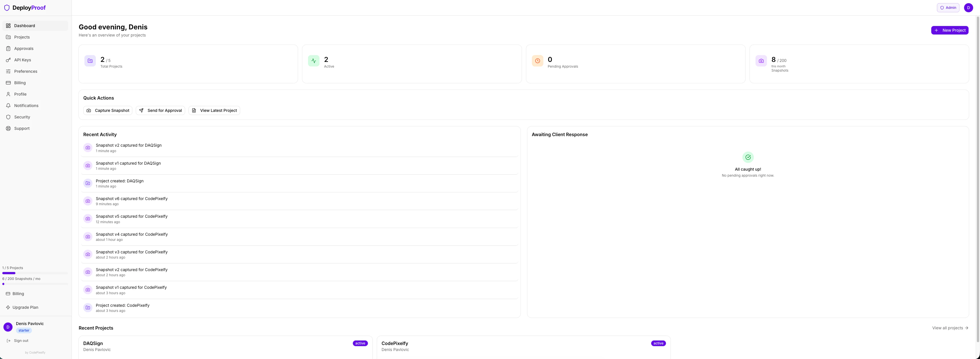The width and height of the screenshot is (980, 359).
Task: Create a New Project
Action: coord(950,30)
